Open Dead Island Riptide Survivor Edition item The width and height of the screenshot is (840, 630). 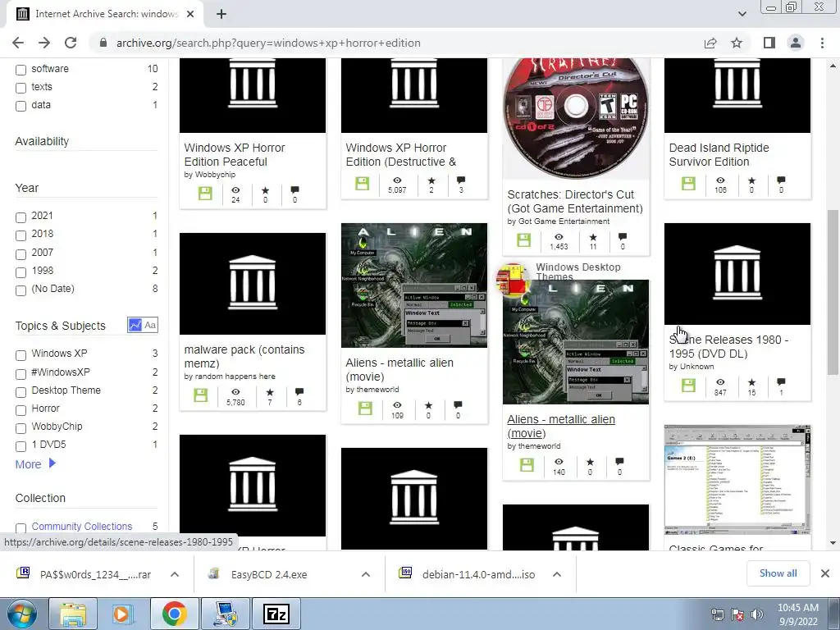[x=719, y=155]
